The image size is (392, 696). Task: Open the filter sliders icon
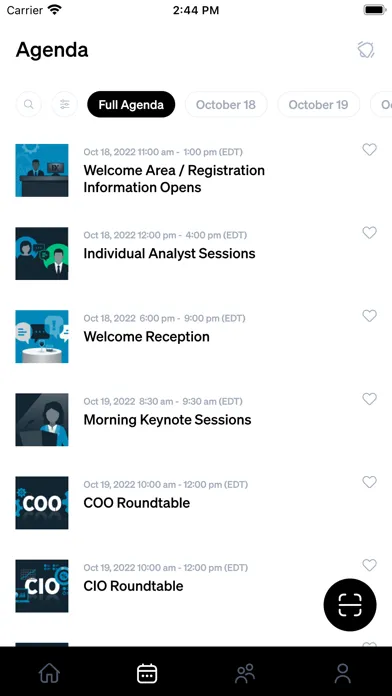point(65,105)
